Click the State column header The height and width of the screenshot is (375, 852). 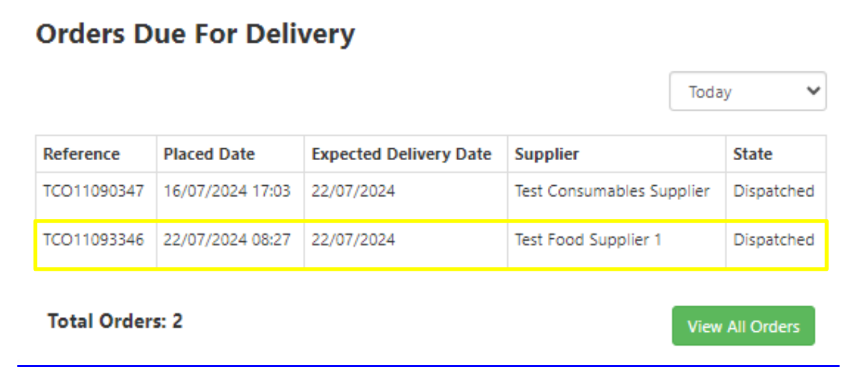753,154
